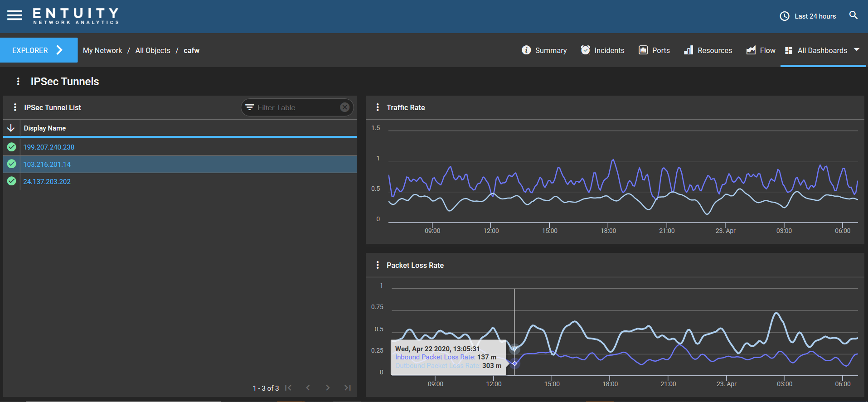Click the Packet Loss Rate panel title
Viewport: 868px width, 402px height.
coord(415,265)
